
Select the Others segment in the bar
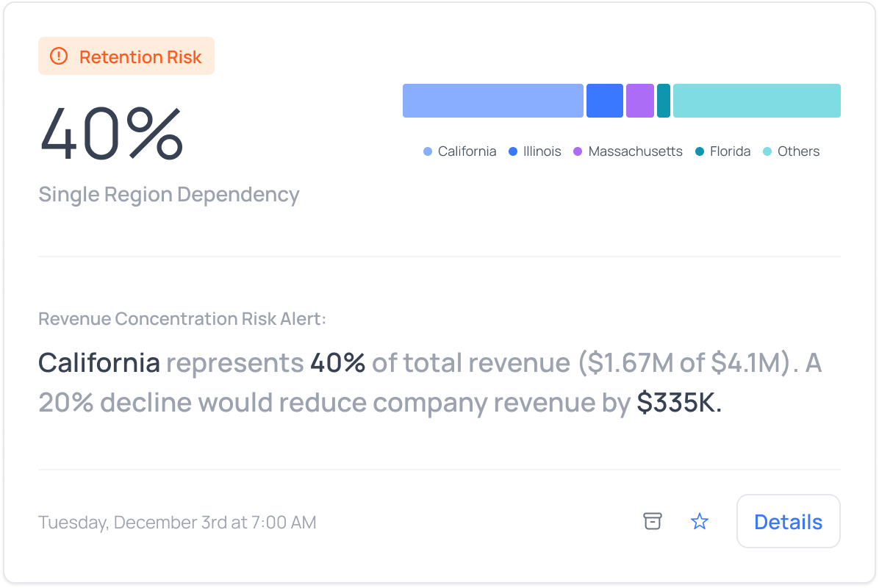coord(756,101)
